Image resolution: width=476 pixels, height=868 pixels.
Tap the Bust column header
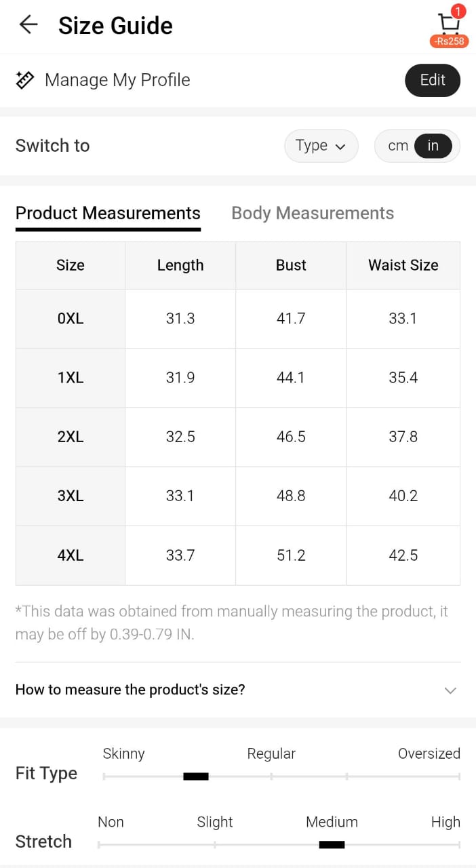(x=291, y=265)
